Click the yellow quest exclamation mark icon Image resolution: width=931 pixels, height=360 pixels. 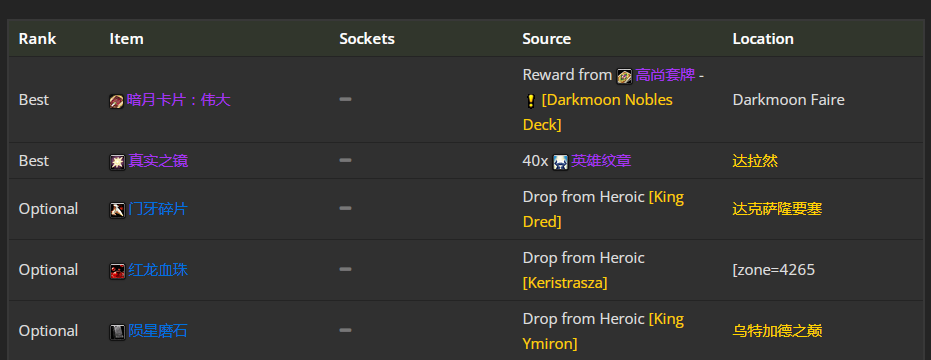531,101
